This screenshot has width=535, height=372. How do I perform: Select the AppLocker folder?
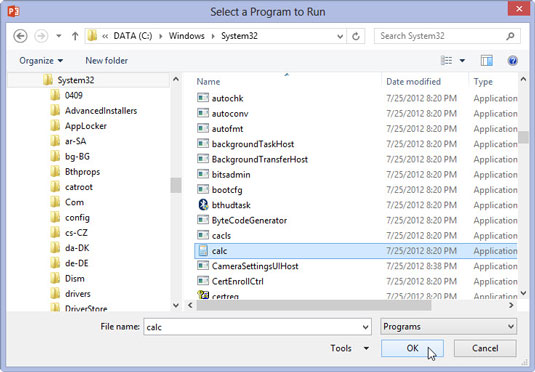point(86,126)
